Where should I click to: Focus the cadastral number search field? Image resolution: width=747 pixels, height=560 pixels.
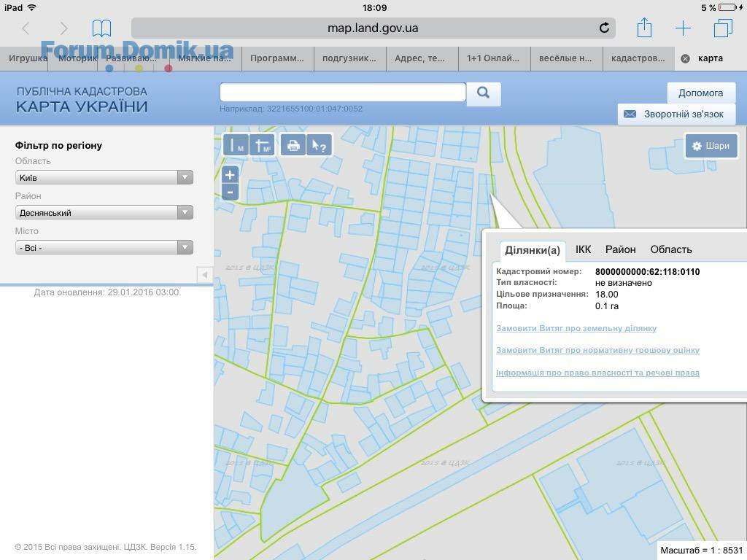[343, 92]
